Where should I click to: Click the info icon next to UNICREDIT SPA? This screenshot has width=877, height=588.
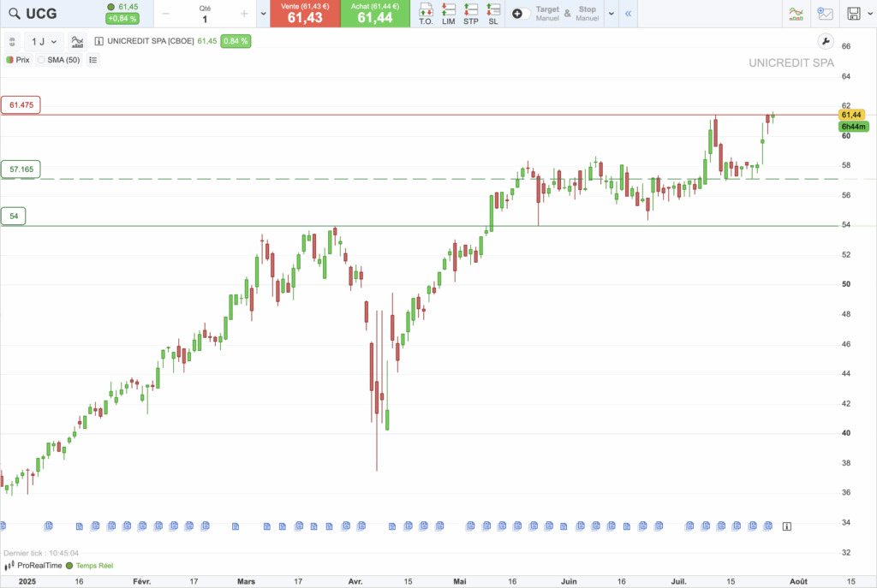tap(99, 41)
